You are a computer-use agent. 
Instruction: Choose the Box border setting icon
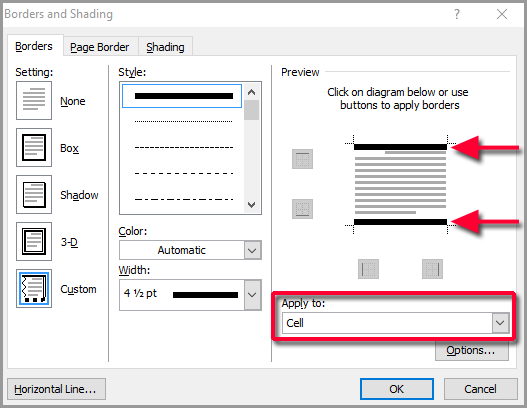point(34,147)
